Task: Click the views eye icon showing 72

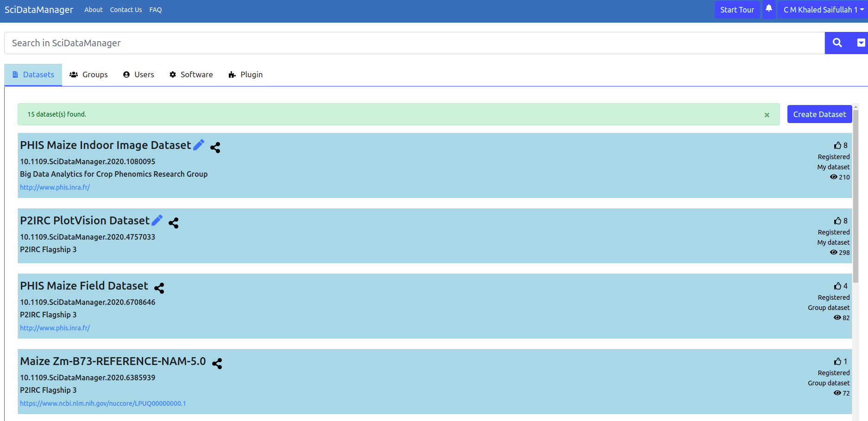Action: tap(837, 393)
